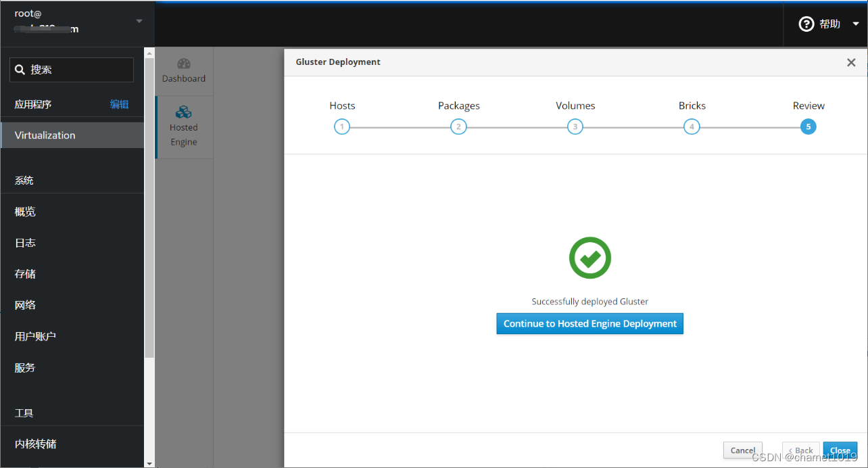Click the 'Gluster Deployment' dialog title

pos(338,62)
